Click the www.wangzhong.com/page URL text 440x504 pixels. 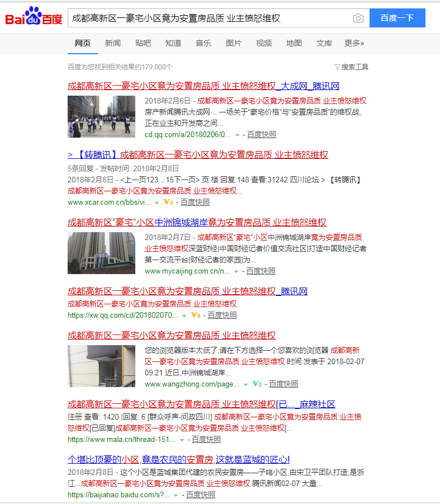[192, 384]
